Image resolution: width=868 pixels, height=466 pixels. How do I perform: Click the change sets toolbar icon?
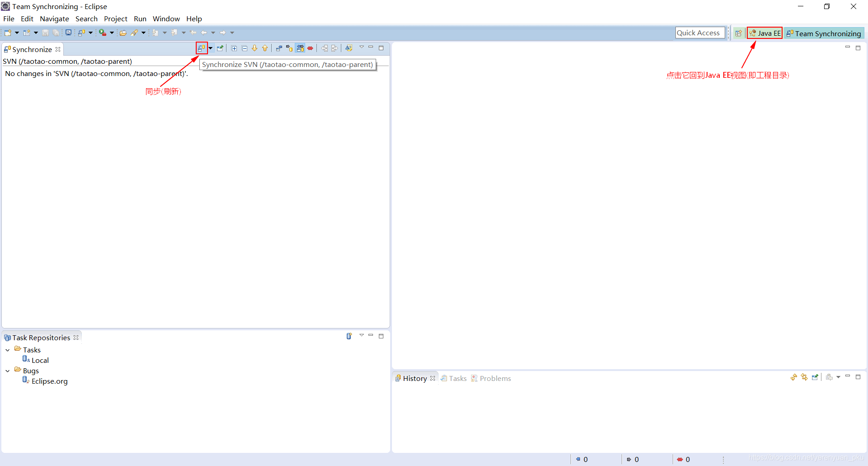pos(349,48)
